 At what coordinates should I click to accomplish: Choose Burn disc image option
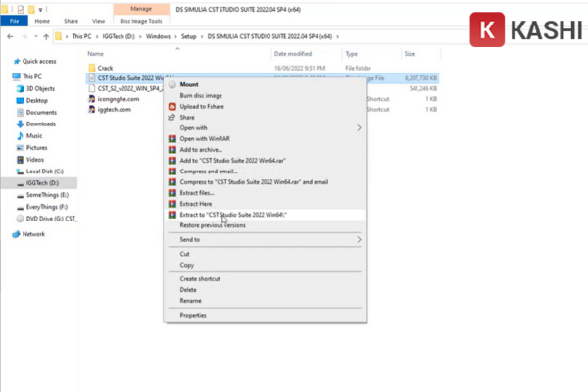pyautogui.click(x=201, y=96)
